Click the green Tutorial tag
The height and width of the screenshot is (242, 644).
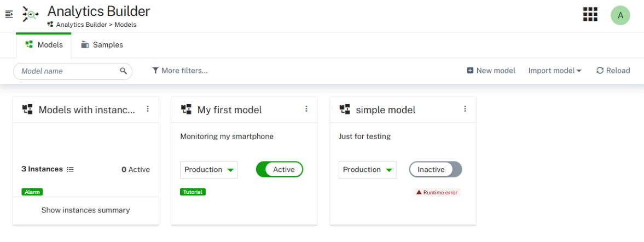[x=193, y=192]
